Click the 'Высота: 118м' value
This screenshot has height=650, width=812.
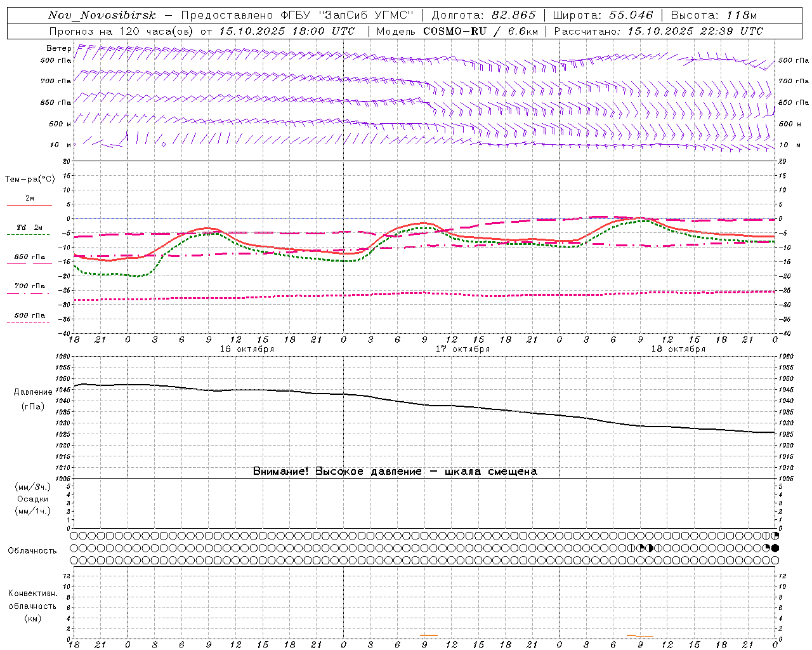[714, 15]
